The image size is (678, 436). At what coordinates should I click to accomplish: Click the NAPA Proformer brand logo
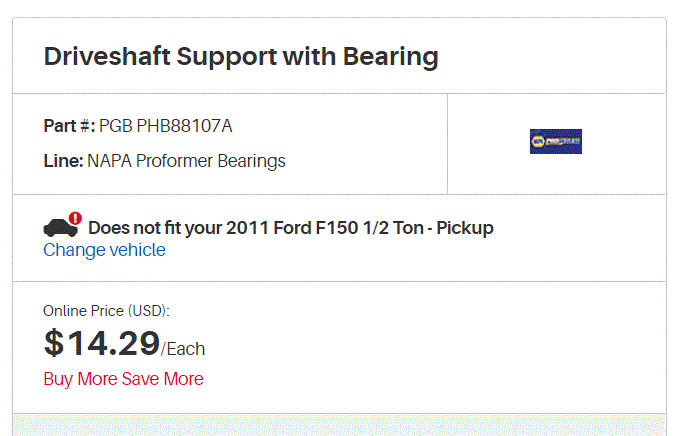[555, 141]
